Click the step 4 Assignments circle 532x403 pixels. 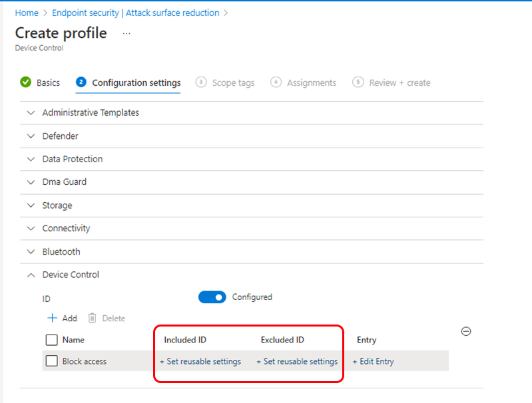tap(276, 82)
